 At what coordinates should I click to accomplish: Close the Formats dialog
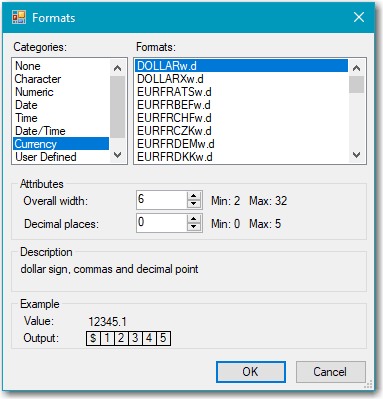pos(359,17)
